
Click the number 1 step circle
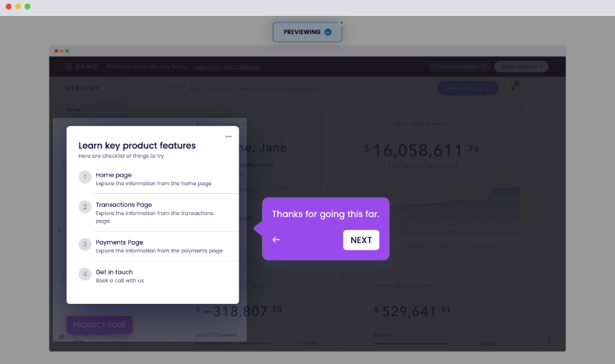point(85,177)
